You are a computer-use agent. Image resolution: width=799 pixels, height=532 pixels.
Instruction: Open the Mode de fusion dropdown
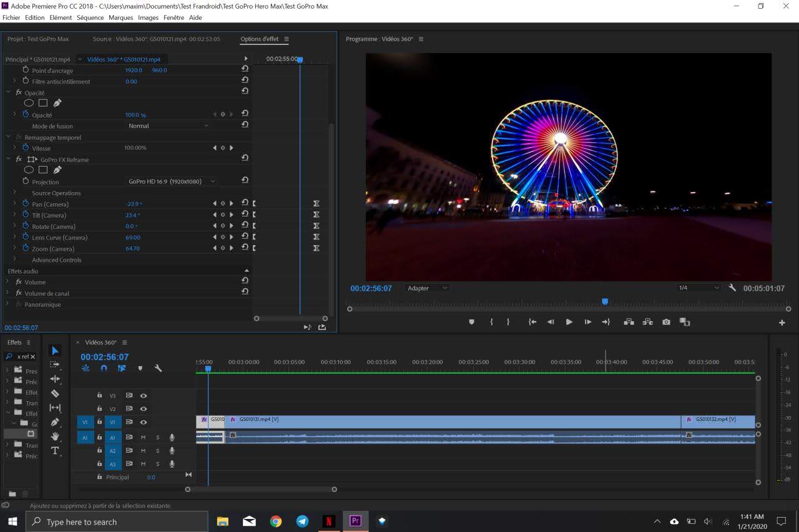pos(169,125)
